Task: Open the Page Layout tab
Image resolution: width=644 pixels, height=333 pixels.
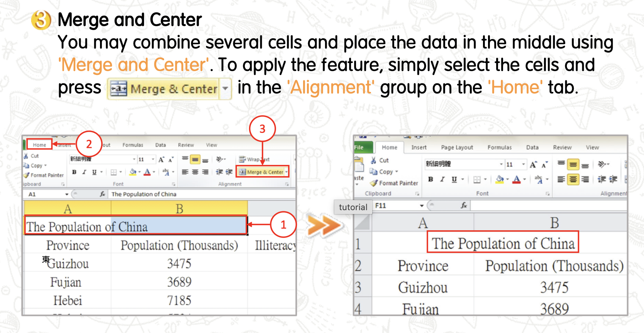Action: pyautogui.click(x=457, y=147)
